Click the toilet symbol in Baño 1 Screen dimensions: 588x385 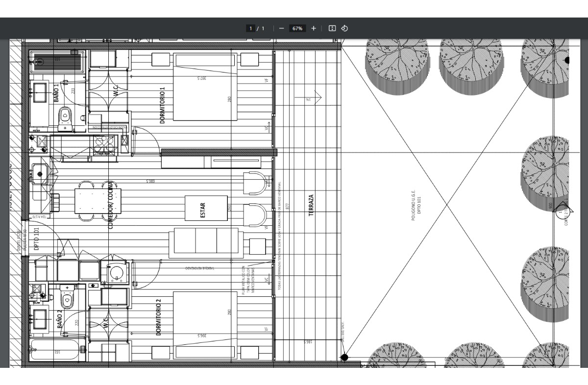pyautogui.click(x=65, y=118)
